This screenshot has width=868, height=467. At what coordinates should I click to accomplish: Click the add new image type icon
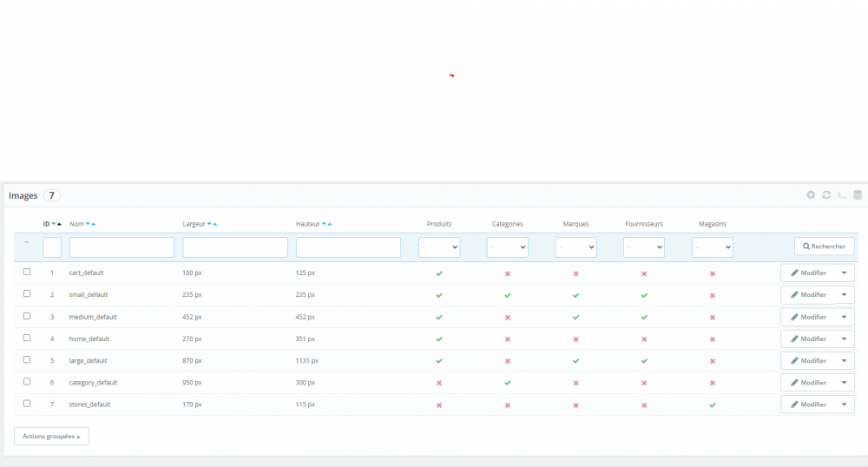pos(811,194)
